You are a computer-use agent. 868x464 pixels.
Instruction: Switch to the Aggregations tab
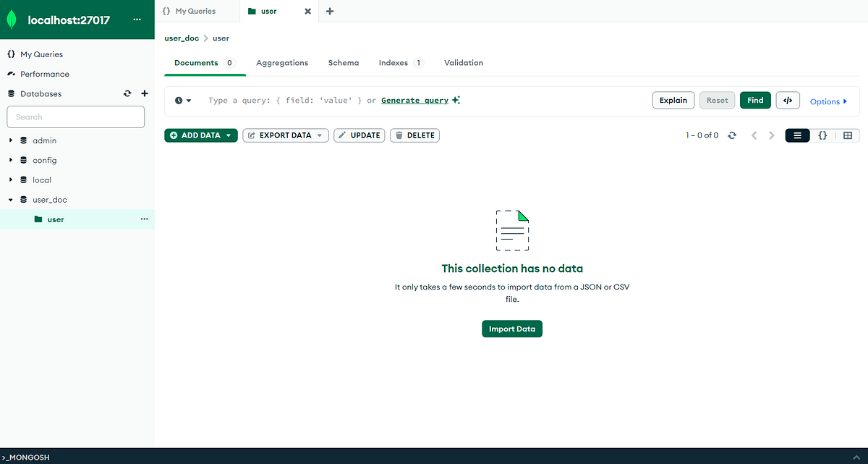coord(282,62)
